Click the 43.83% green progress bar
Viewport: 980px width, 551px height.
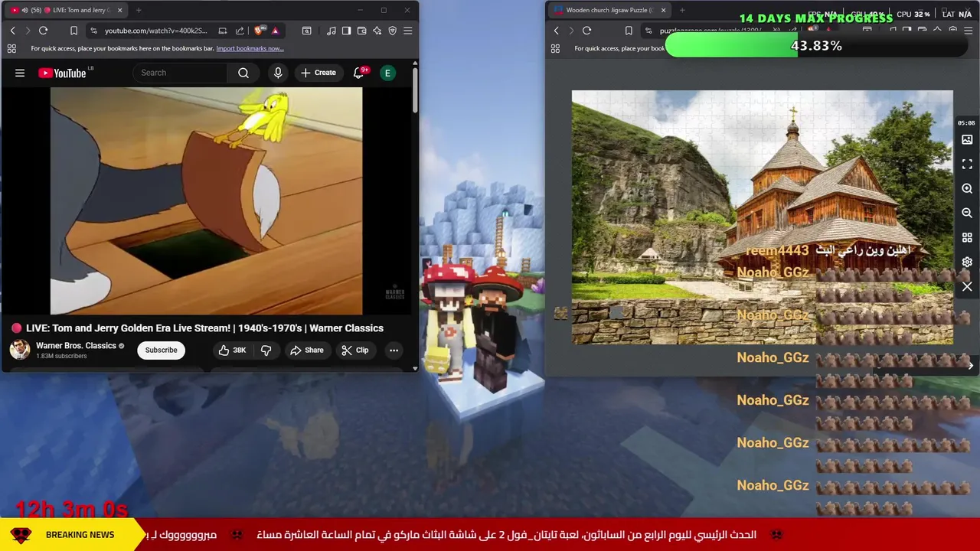[x=815, y=46]
